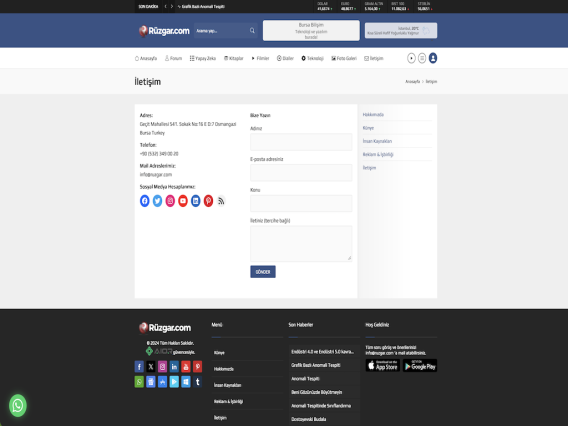This screenshot has height=426, width=568.
Task: Open the footer WhatsApp green square icon
Action: point(139,382)
